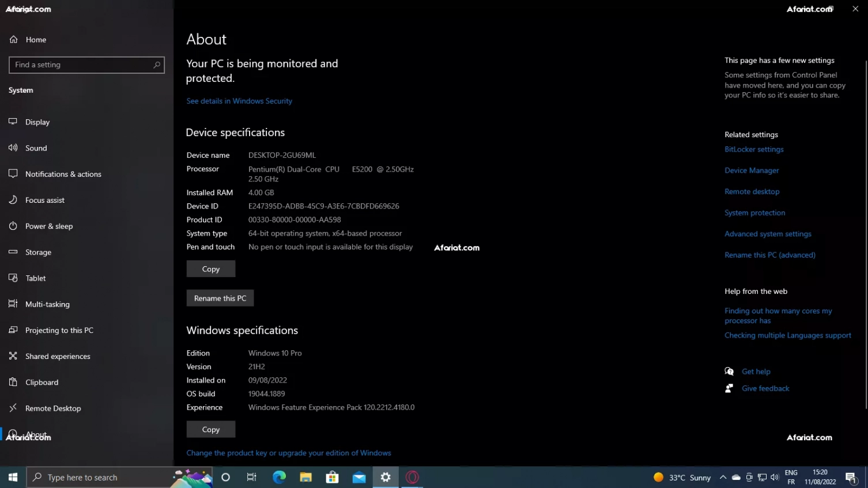868x488 pixels.
Task: Open System protection link
Action: tap(754, 213)
